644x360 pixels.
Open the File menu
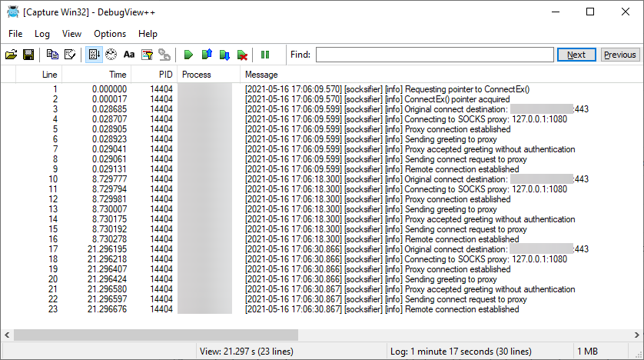point(15,34)
